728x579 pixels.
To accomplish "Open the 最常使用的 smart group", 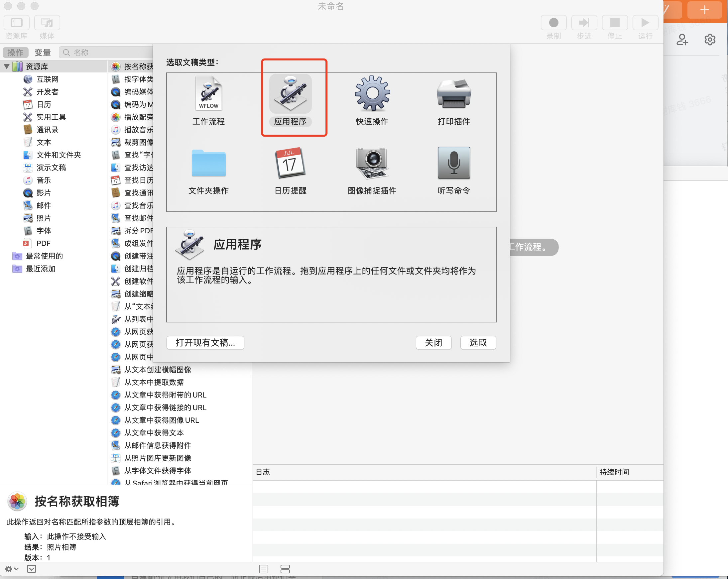I will pyautogui.click(x=54, y=256).
